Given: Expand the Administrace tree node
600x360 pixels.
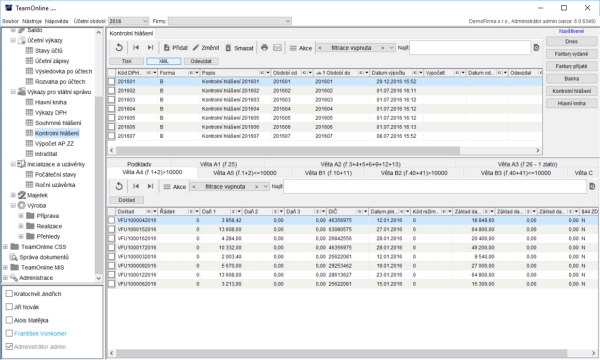Looking at the screenshot, I should [5, 278].
